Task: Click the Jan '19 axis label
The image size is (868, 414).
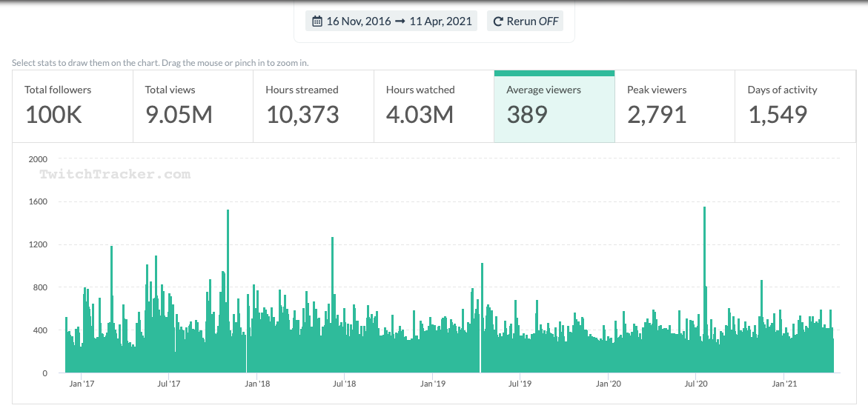Action: click(x=433, y=384)
